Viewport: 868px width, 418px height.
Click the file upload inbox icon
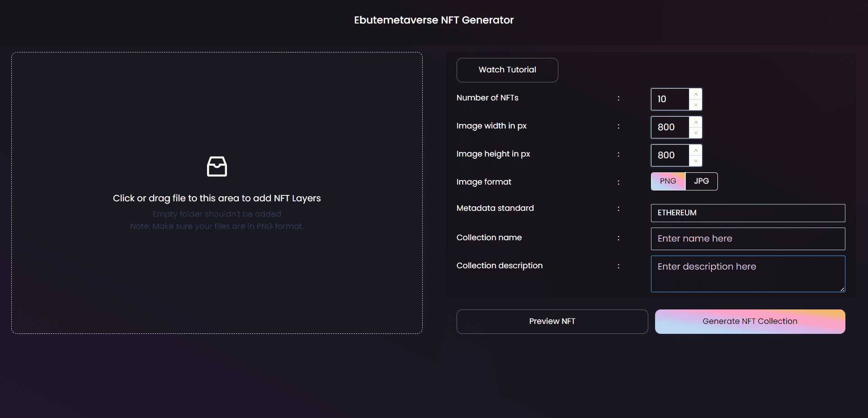(217, 166)
